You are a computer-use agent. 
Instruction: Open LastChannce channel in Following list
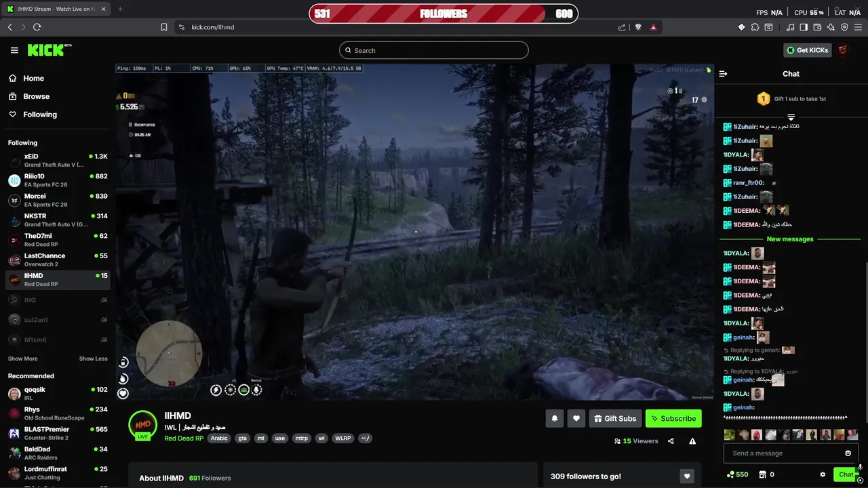click(x=58, y=260)
